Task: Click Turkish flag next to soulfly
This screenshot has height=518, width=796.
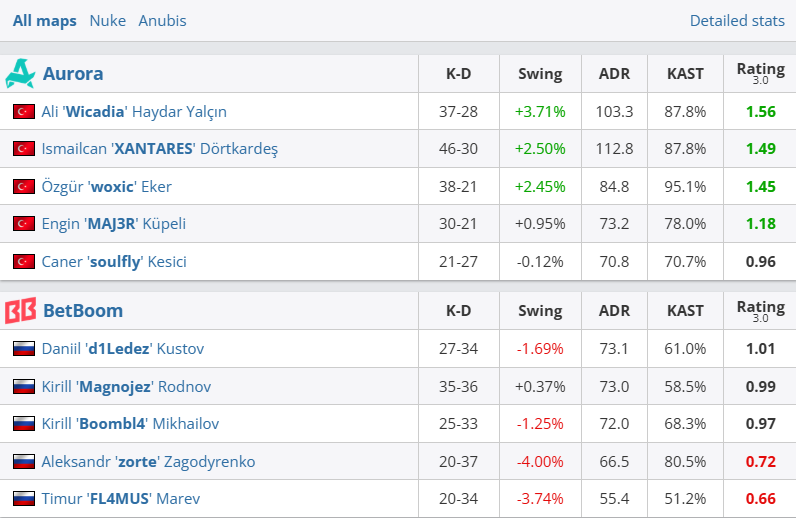Action: click(24, 261)
